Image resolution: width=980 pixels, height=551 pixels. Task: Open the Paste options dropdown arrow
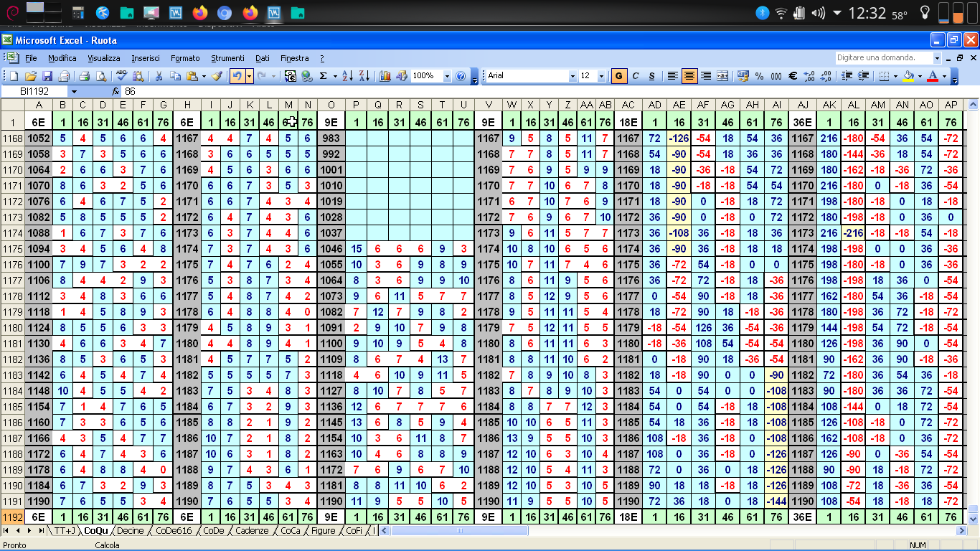(x=204, y=75)
